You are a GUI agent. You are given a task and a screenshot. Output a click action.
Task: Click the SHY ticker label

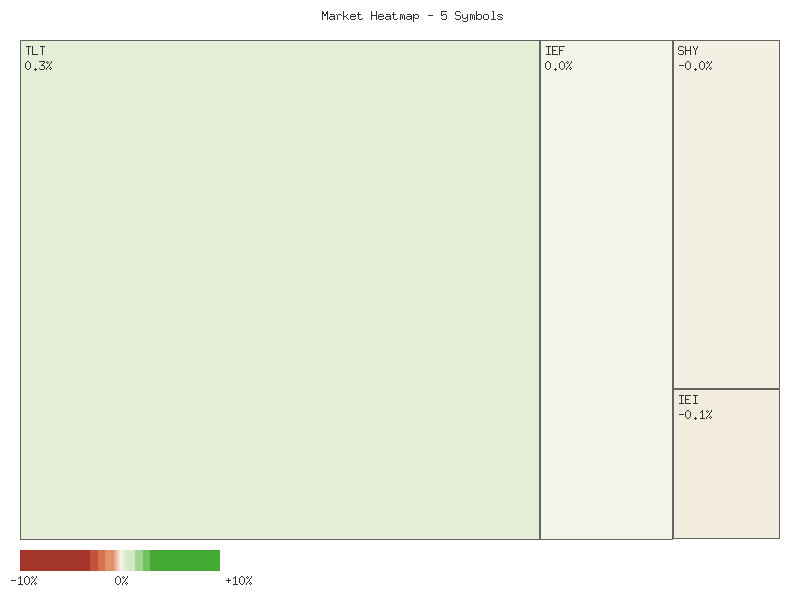pos(690,50)
